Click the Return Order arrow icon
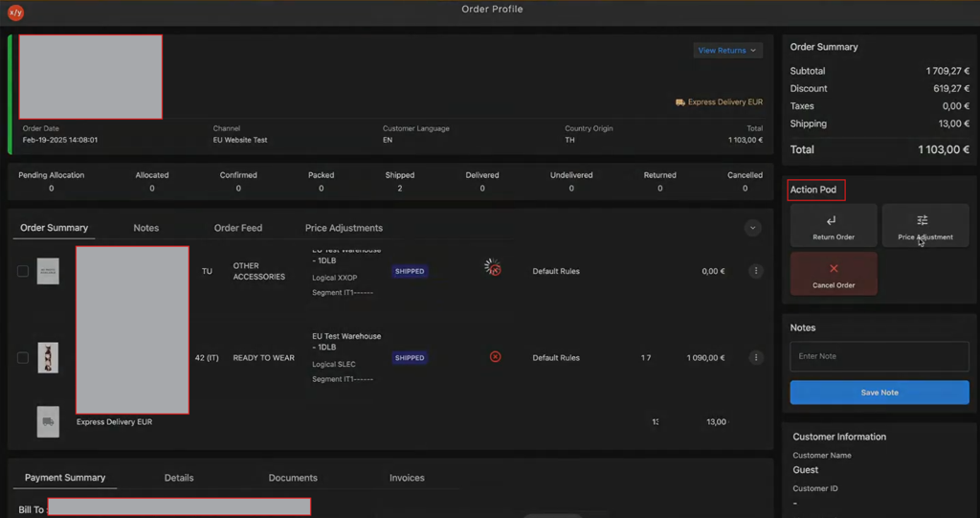Image resolution: width=980 pixels, height=518 pixels. (x=832, y=220)
